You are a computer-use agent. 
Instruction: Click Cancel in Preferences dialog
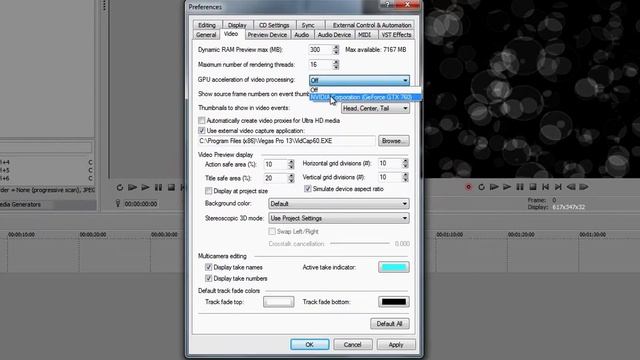353,344
